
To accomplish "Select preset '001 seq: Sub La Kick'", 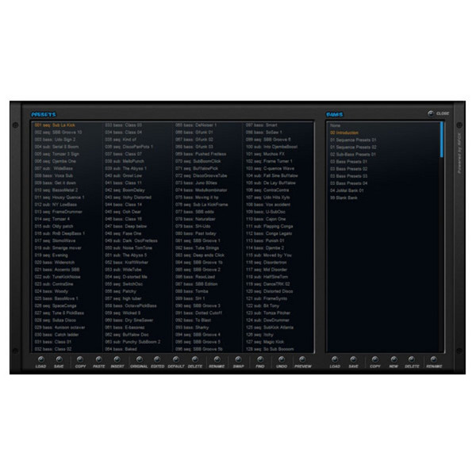I will pos(55,125).
